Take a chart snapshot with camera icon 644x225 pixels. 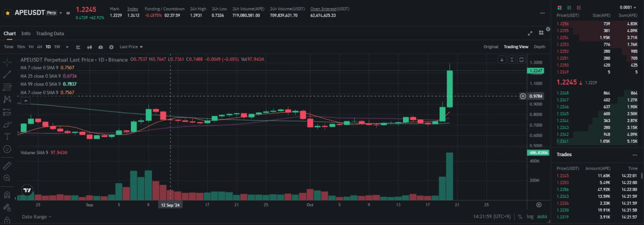coord(101,47)
